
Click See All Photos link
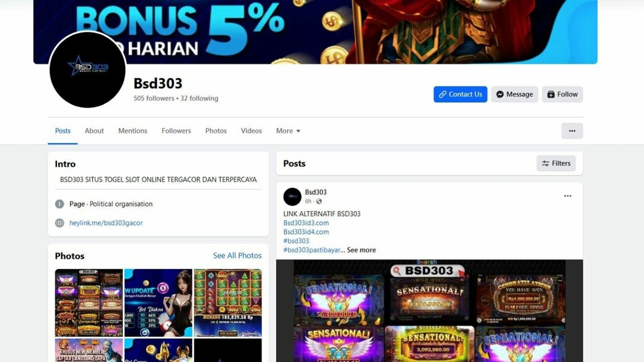coord(237,256)
